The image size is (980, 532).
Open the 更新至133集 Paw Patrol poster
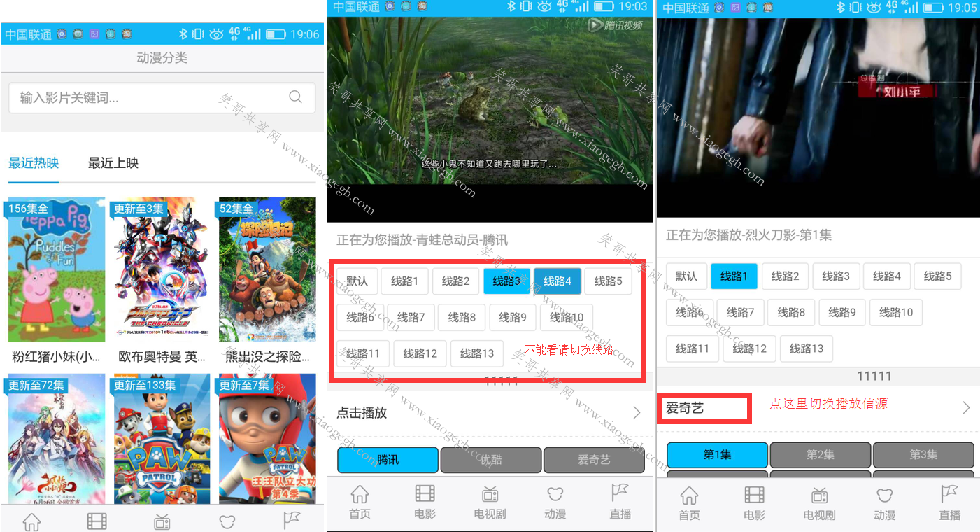(x=162, y=439)
